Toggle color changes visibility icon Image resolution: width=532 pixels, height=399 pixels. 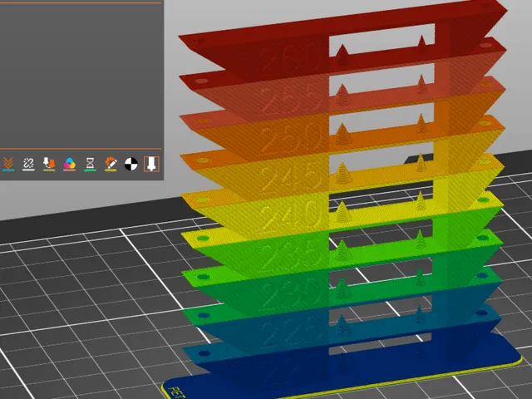pyautogui.click(x=70, y=164)
